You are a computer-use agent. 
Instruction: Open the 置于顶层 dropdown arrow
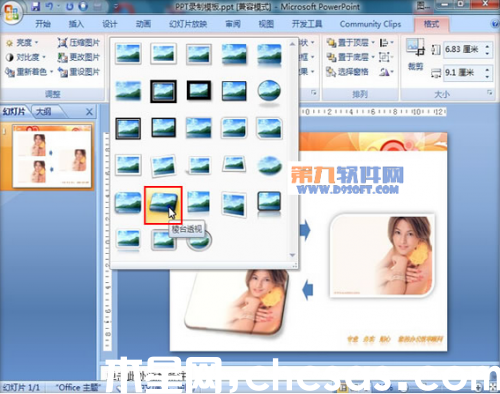coord(373,43)
